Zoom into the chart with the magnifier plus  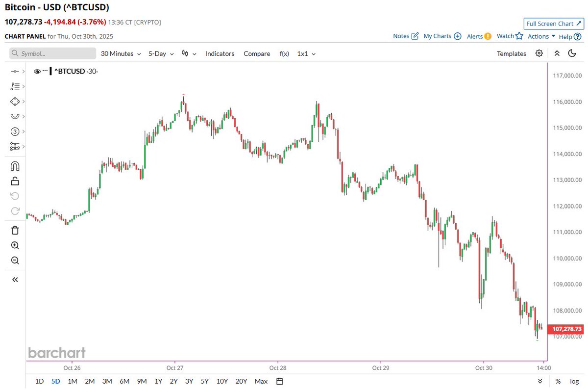coord(15,245)
